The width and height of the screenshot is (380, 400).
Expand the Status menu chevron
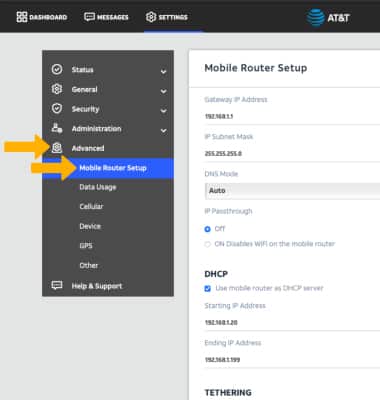(x=163, y=71)
